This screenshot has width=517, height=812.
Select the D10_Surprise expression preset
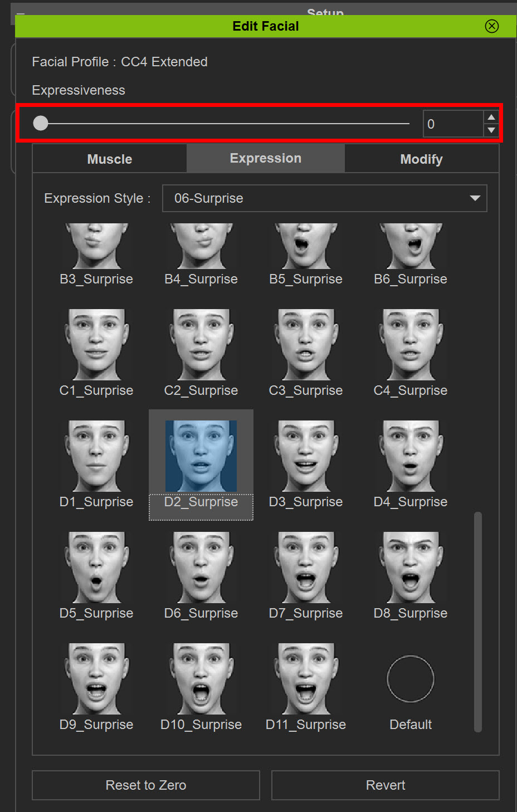pos(201,679)
